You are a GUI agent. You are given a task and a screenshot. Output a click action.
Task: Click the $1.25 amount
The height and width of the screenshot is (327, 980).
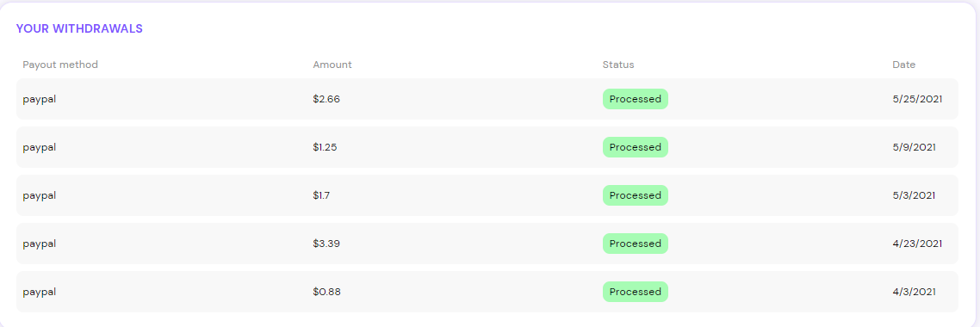coord(326,147)
